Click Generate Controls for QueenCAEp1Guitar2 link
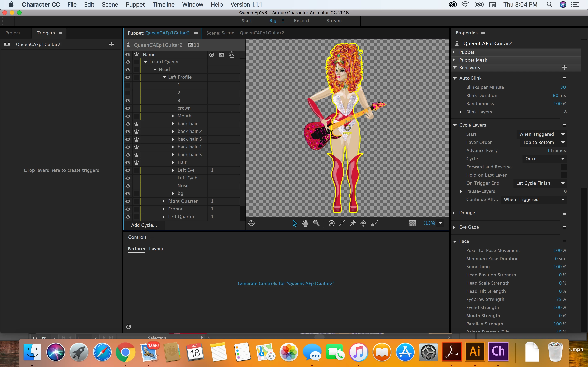The image size is (588, 367). tap(286, 283)
